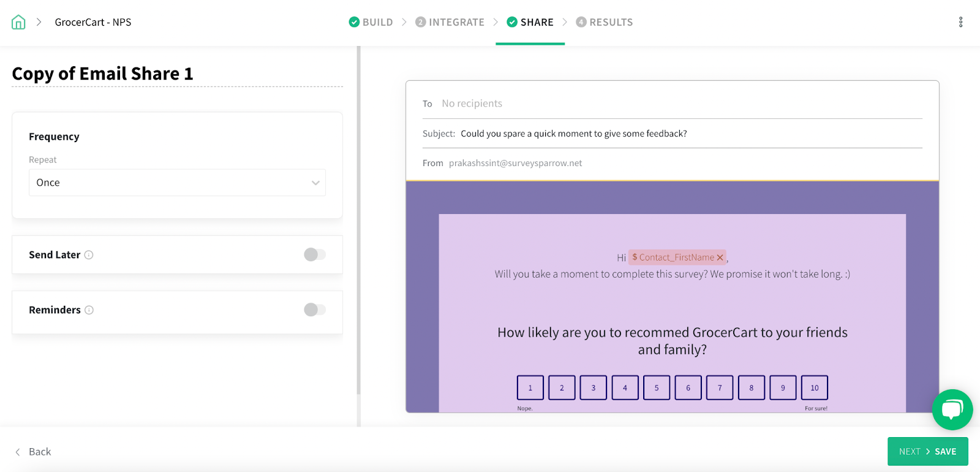The height and width of the screenshot is (472, 980).
Task: Select NPS score 1
Action: [x=530, y=387]
